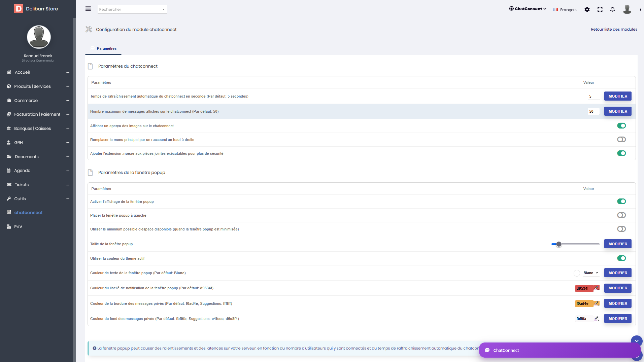Enable replacing main menu with top-right shortcut
The width and height of the screenshot is (644, 362).
point(621,139)
